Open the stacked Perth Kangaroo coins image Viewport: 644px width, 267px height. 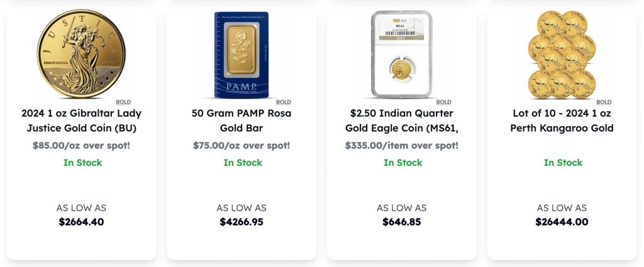click(x=562, y=55)
